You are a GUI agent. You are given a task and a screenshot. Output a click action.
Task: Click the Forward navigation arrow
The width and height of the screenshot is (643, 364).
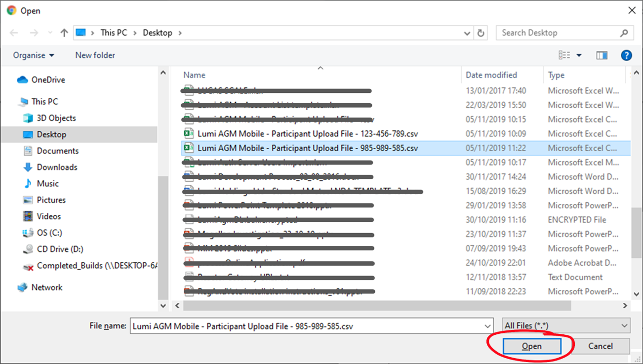(34, 33)
